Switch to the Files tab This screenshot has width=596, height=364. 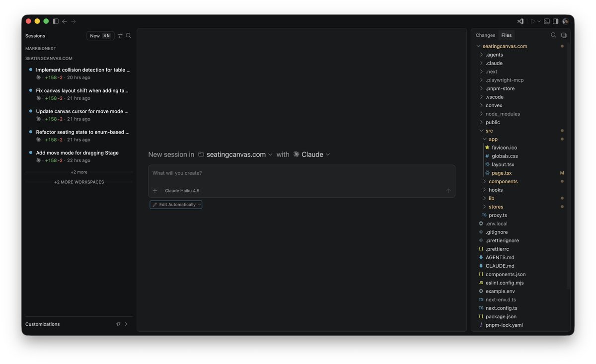point(507,35)
